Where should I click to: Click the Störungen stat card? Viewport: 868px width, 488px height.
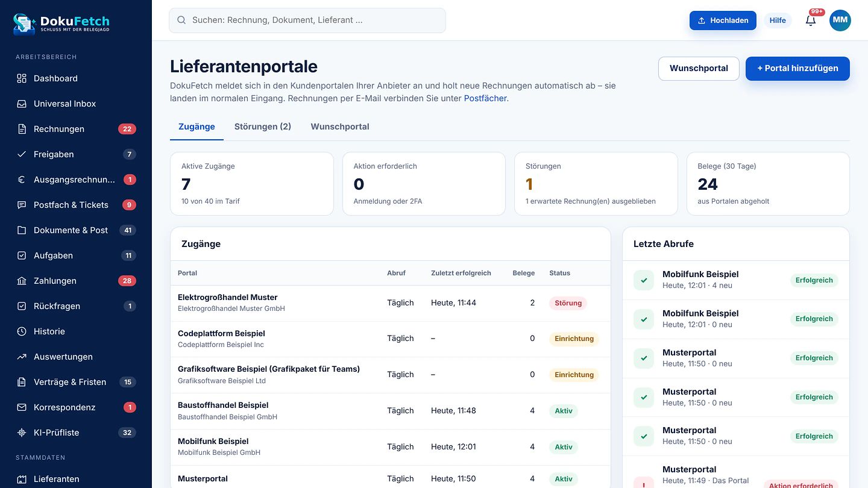click(596, 184)
